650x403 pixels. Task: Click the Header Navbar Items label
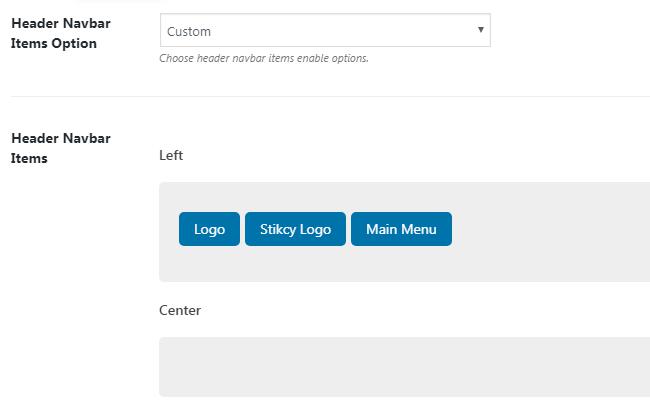pyautogui.click(x=60, y=147)
